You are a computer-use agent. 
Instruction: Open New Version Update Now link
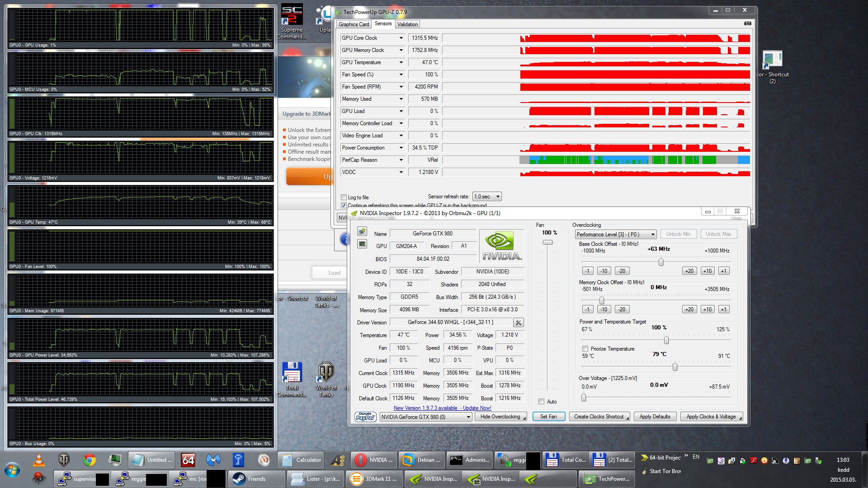(442, 408)
